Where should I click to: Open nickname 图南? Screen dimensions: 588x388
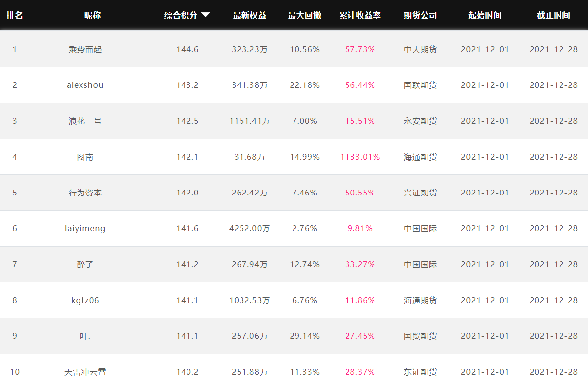85,157
